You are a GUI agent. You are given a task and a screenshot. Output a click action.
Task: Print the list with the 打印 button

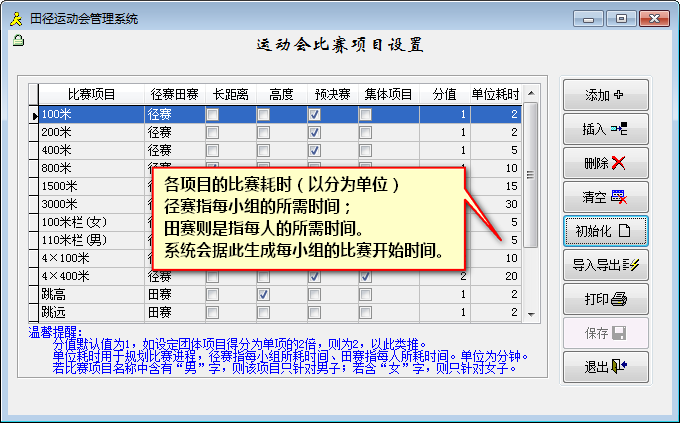pyautogui.click(x=605, y=298)
